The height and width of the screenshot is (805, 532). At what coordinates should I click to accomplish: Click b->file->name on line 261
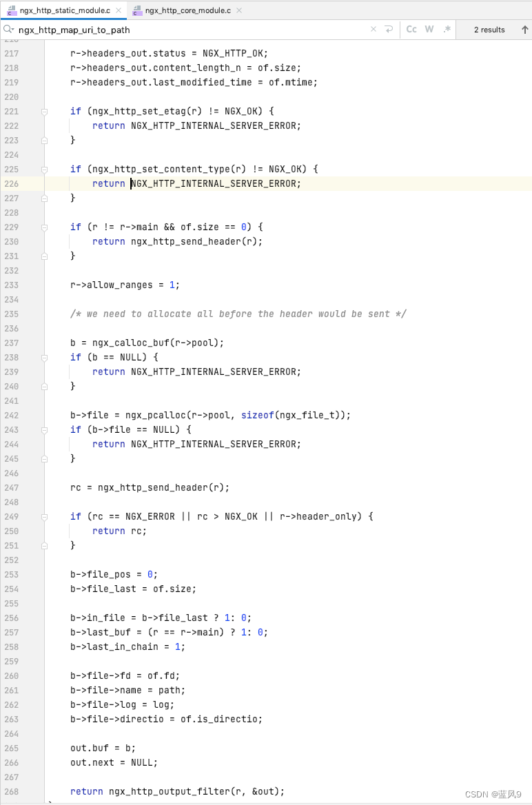pos(106,691)
